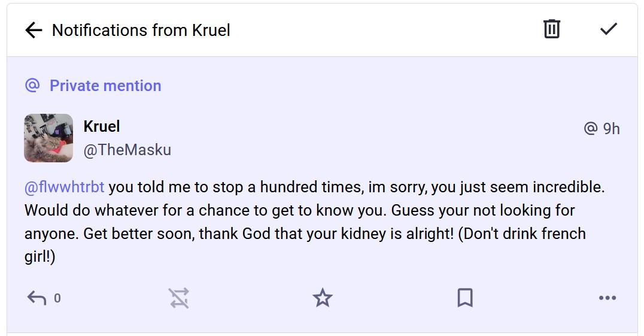Image resolution: width=644 pixels, height=336 pixels.
Task: Mark notifications as read with checkmark
Action: point(608,29)
